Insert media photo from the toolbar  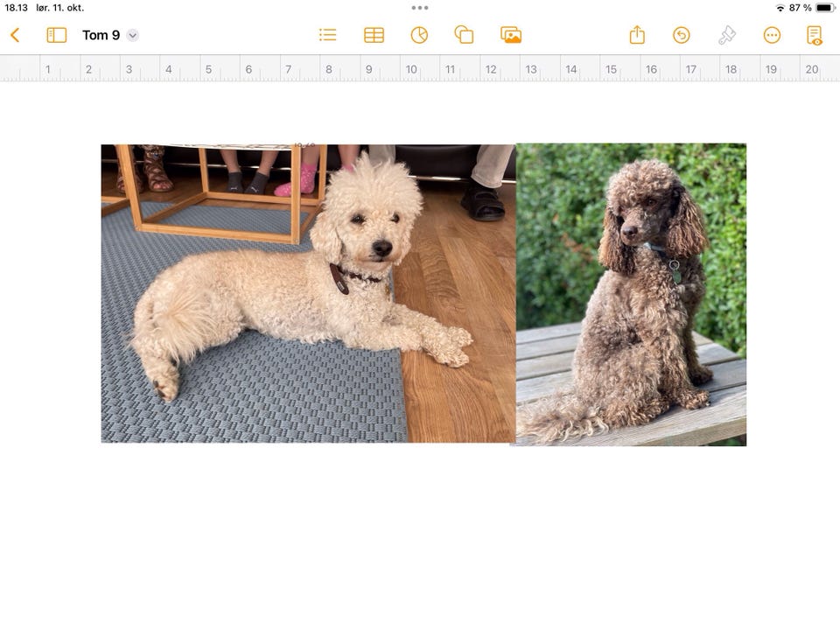510,35
